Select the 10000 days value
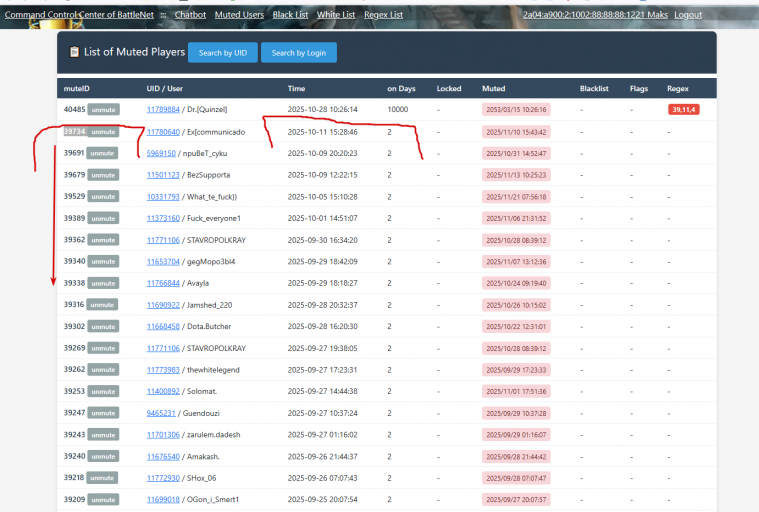This screenshot has height=512, width=759. tap(397, 109)
